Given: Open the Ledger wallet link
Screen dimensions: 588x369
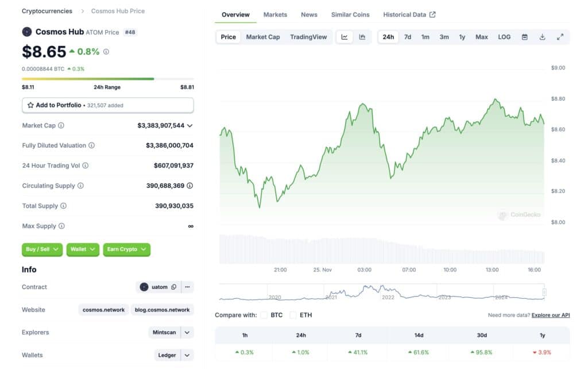Looking at the screenshot, I should (x=167, y=355).
